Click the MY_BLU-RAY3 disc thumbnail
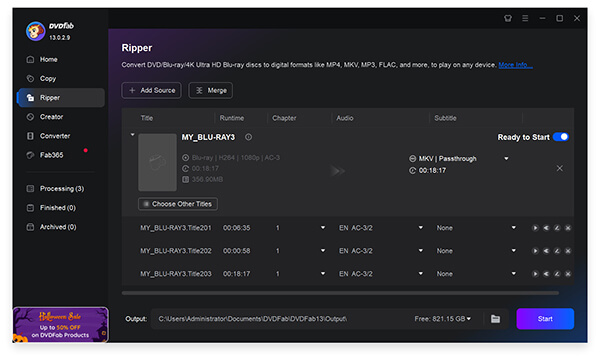The image size is (600, 360). pyautogui.click(x=157, y=162)
